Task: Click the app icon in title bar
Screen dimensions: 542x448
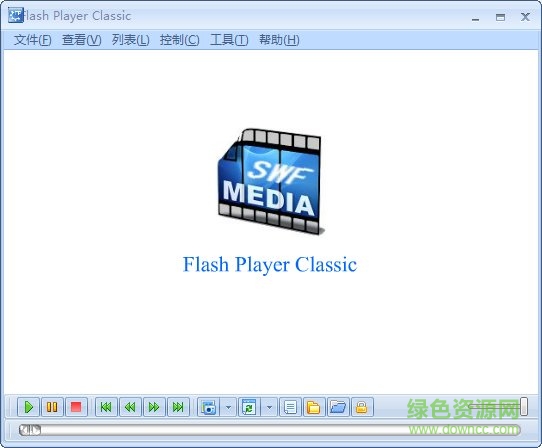Action: [x=15, y=16]
